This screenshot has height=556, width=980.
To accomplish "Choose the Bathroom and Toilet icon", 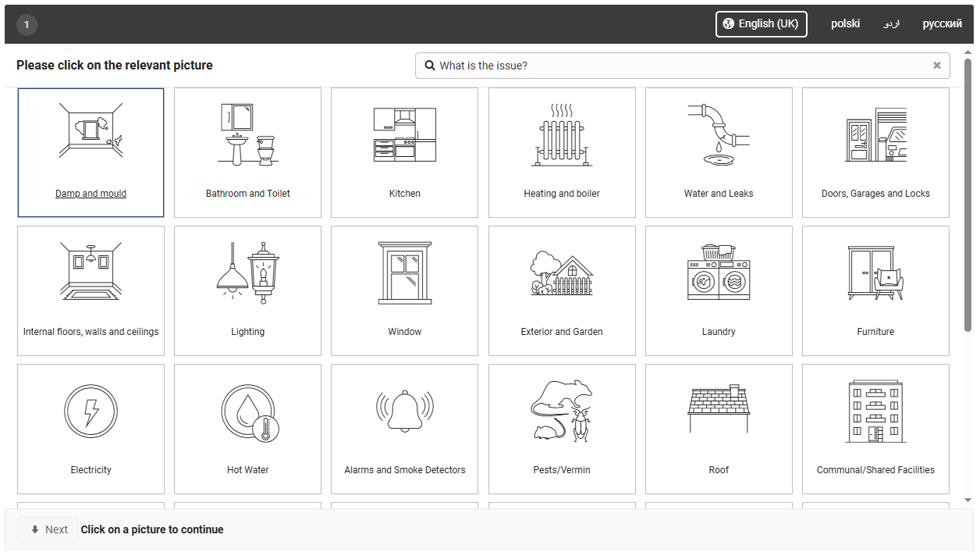I will (247, 134).
